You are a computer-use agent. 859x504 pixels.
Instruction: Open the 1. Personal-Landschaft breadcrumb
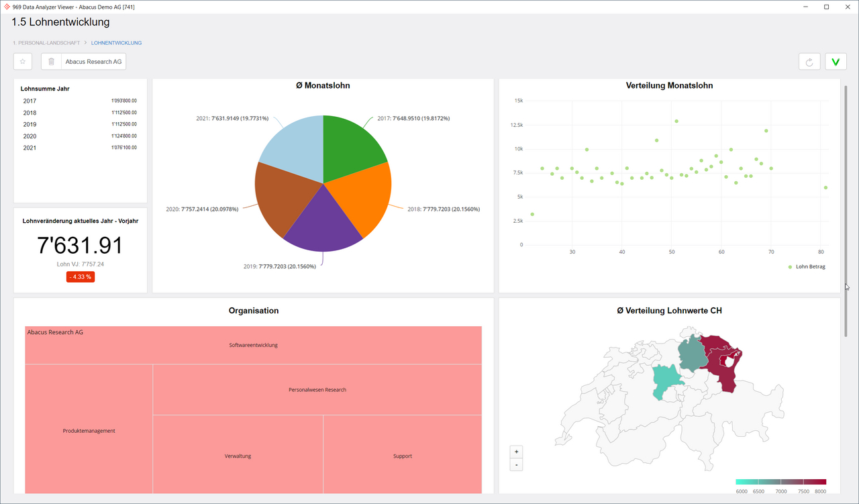(x=46, y=43)
